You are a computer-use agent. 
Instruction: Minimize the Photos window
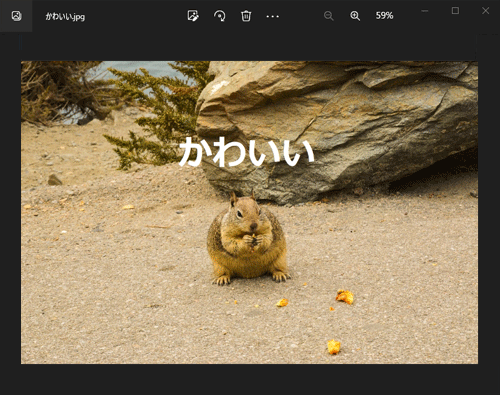click(425, 11)
